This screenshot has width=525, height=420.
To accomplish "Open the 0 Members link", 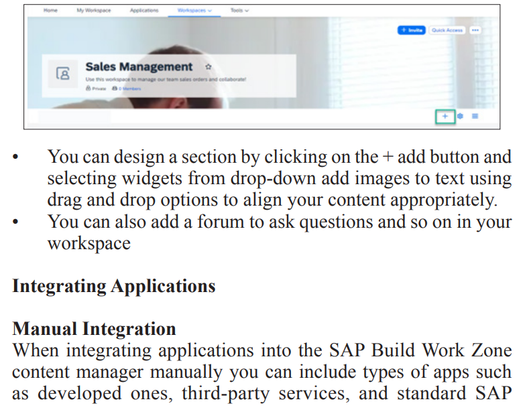I will [127, 88].
